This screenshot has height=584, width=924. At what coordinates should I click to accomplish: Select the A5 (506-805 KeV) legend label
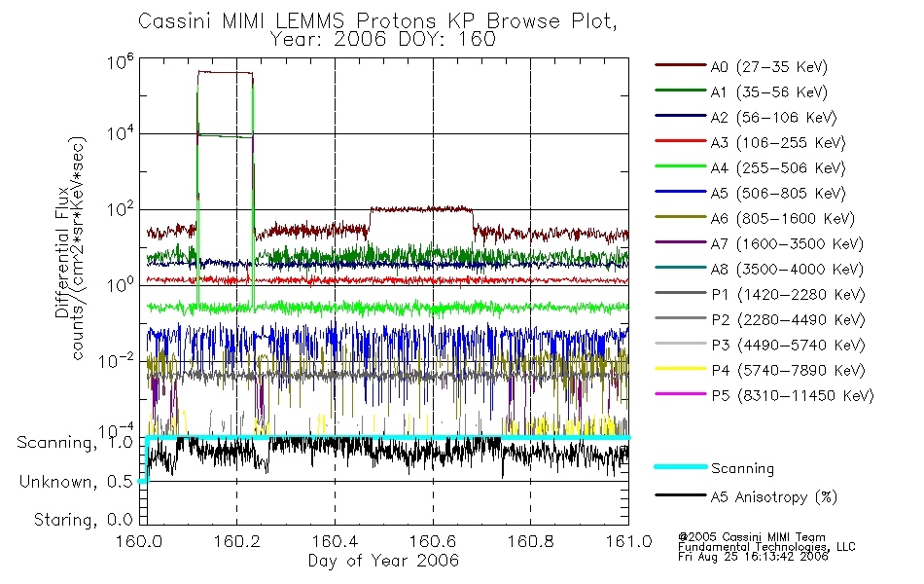click(x=778, y=194)
